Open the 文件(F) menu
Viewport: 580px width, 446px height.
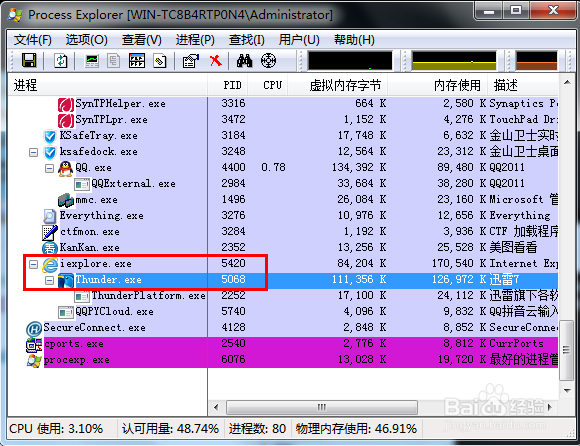coord(33,40)
